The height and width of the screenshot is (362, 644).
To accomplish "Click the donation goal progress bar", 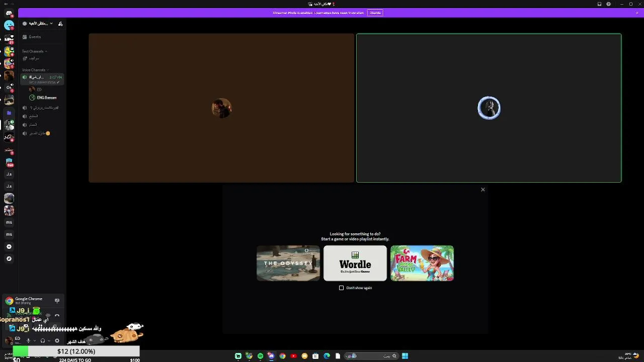I will coord(76,351).
